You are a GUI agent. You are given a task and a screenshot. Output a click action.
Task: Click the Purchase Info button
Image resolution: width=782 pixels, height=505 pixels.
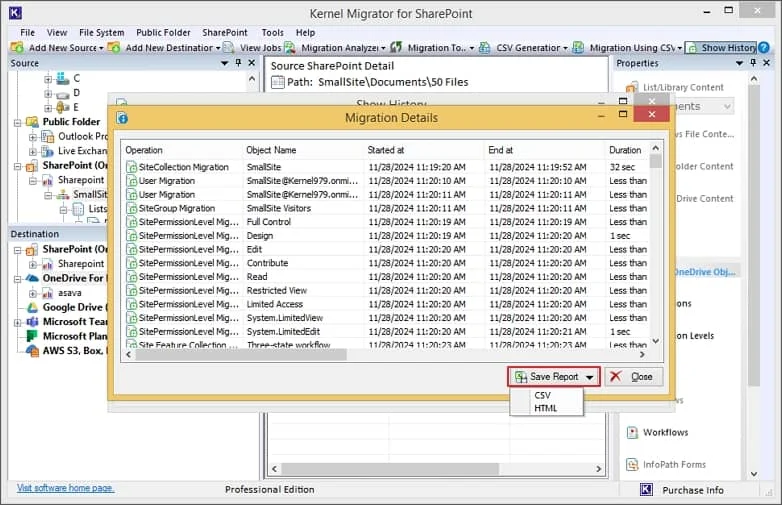(x=692, y=490)
